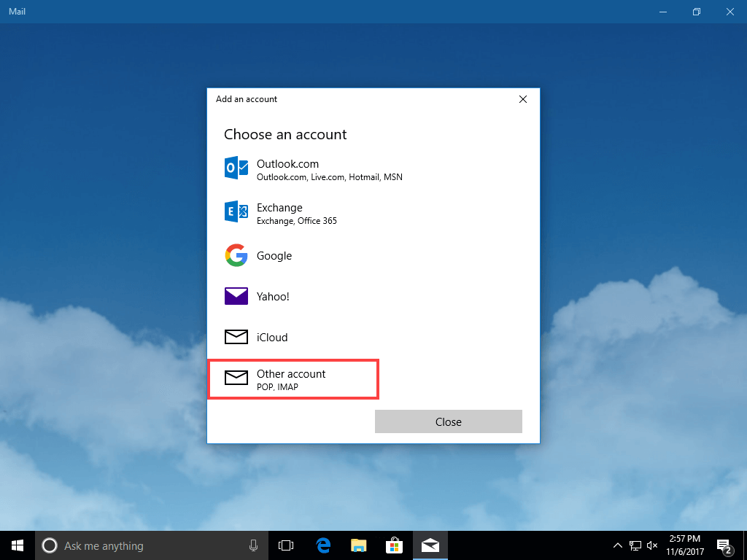Viewport: 747px width, 560px height.
Task: Click the Exchange logo icon
Action: point(236,211)
